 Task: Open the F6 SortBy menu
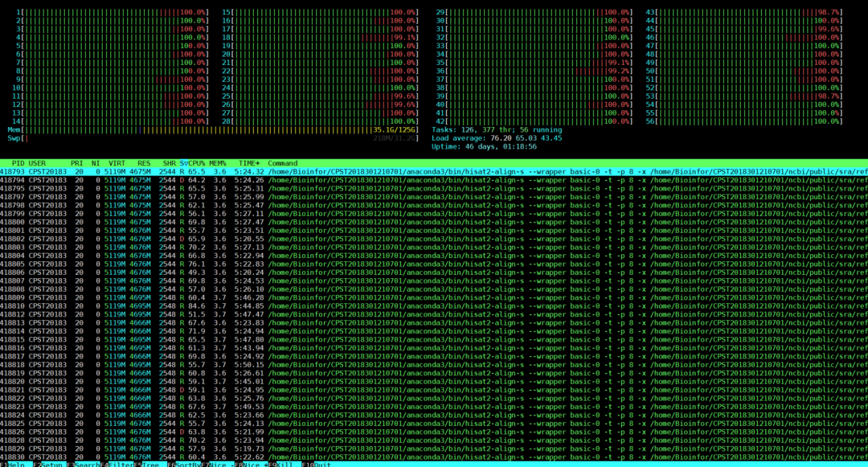point(184,465)
